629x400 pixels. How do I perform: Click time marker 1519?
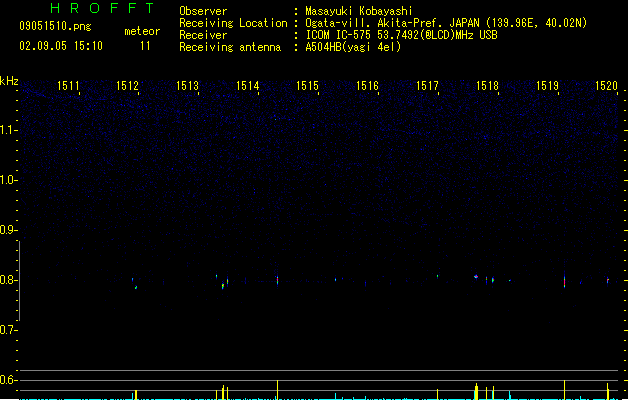pos(547,86)
